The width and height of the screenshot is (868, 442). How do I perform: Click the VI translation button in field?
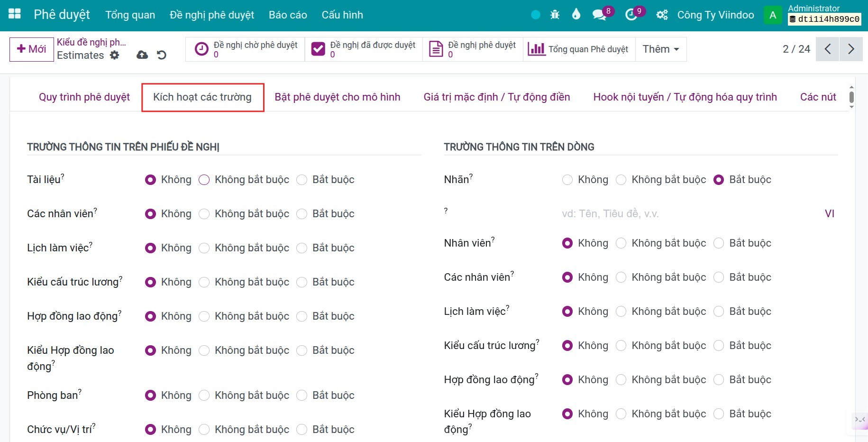pos(830,214)
